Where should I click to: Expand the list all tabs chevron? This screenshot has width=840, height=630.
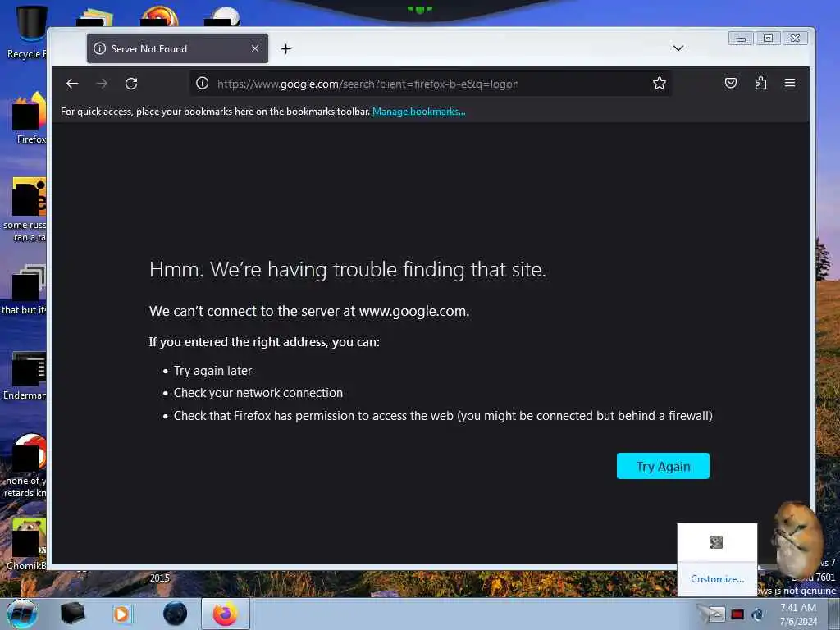click(678, 48)
